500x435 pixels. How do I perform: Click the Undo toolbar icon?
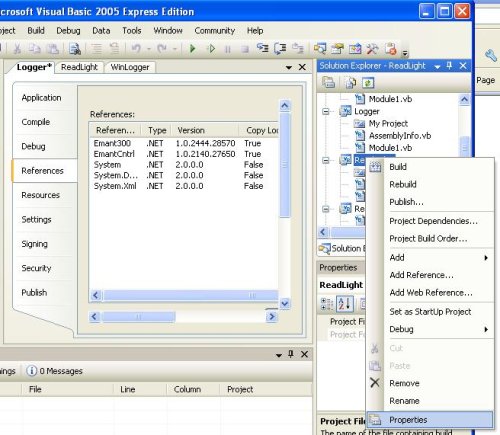click(136, 49)
